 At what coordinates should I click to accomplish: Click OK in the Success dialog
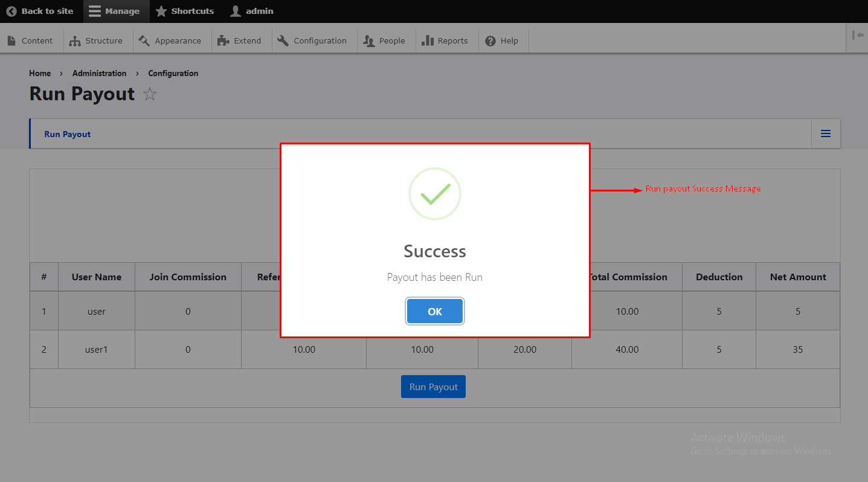[x=434, y=312]
